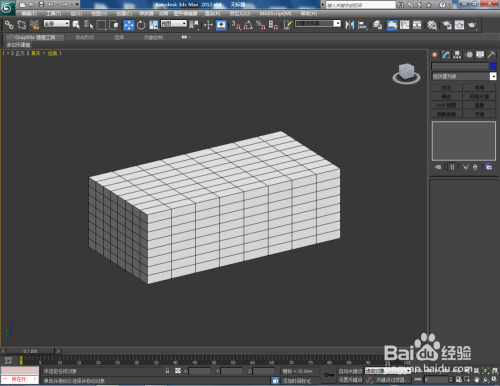Open the Material Editor icon
Viewport: 500px width, 386px height.
point(432,25)
